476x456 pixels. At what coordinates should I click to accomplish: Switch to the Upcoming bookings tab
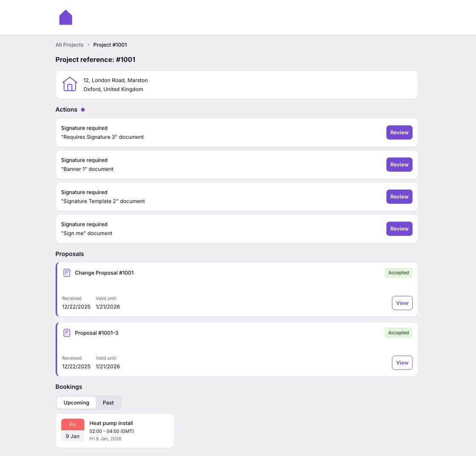click(x=76, y=402)
